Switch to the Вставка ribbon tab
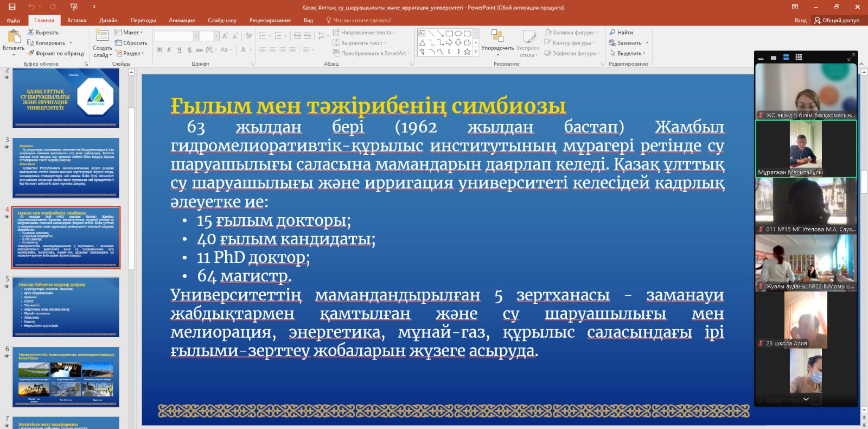Screen dimensions: 868x429 coord(76,21)
